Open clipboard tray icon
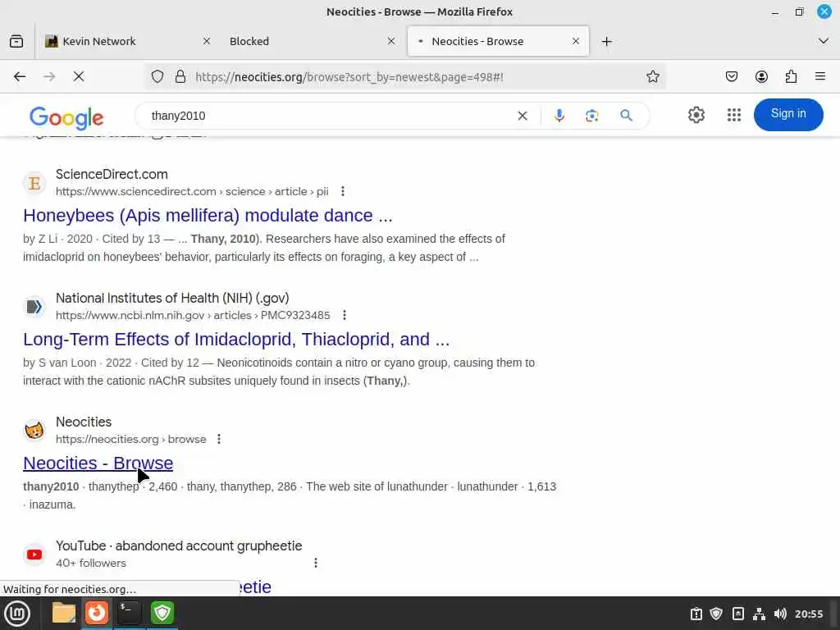Screen dimensions: 840x630 click(x=696, y=614)
